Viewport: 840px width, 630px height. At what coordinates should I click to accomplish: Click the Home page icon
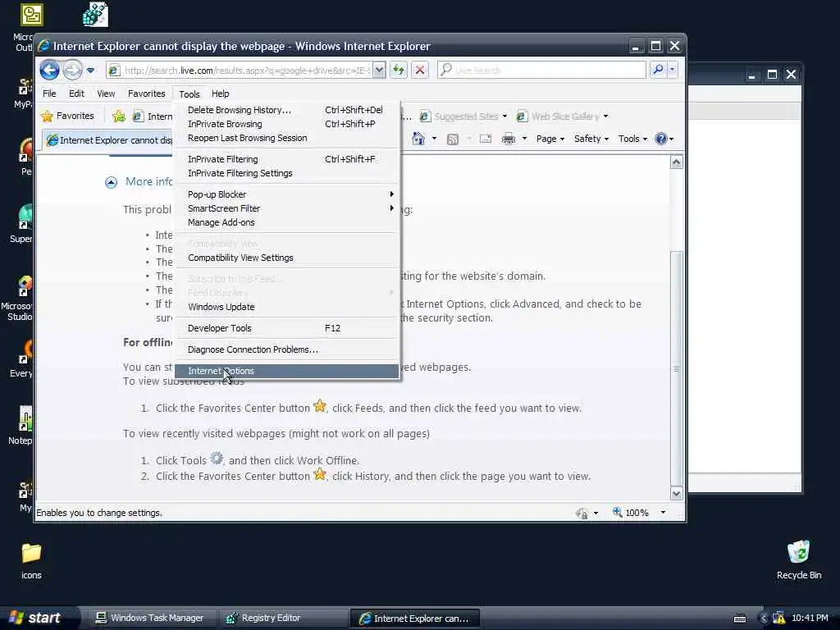pos(418,139)
